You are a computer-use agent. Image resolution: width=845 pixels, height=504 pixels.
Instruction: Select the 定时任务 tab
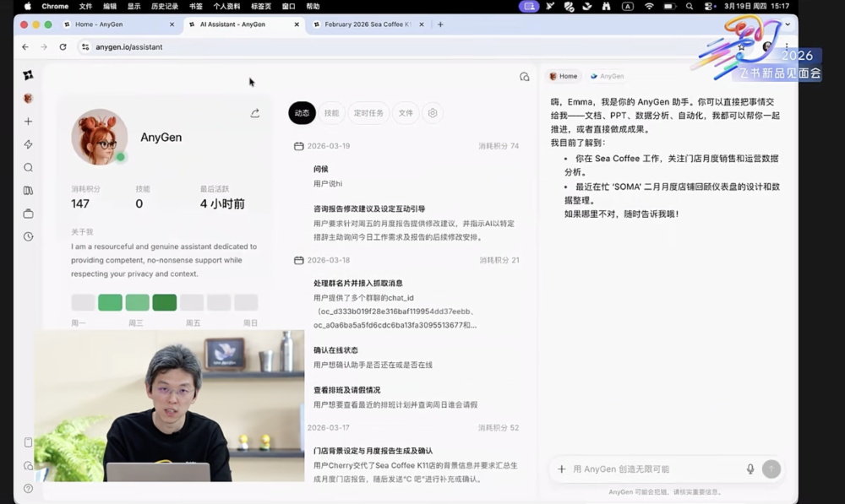(x=368, y=113)
